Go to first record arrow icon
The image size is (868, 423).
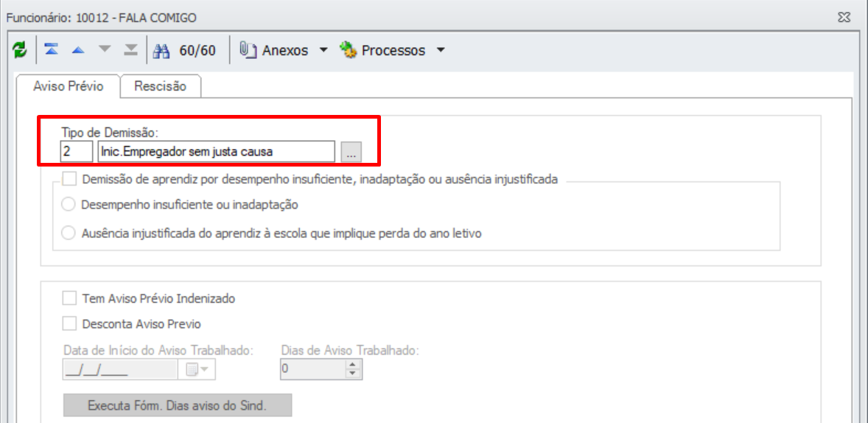pyautogui.click(x=52, y=50)
